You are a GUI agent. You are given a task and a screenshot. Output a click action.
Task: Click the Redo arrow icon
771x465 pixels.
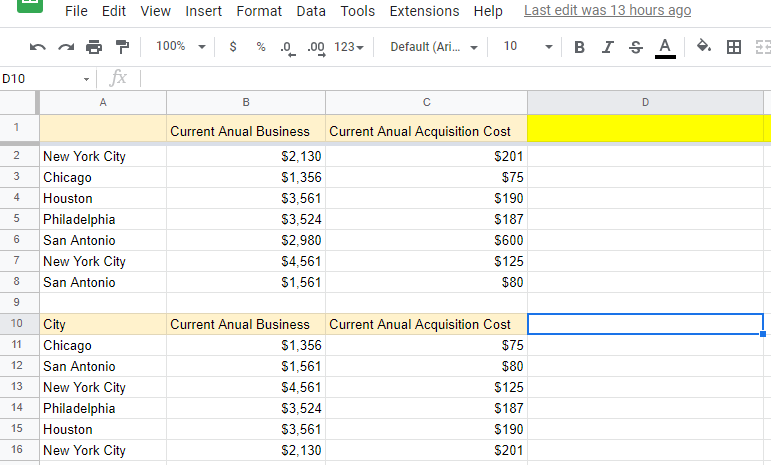point(66,47)
